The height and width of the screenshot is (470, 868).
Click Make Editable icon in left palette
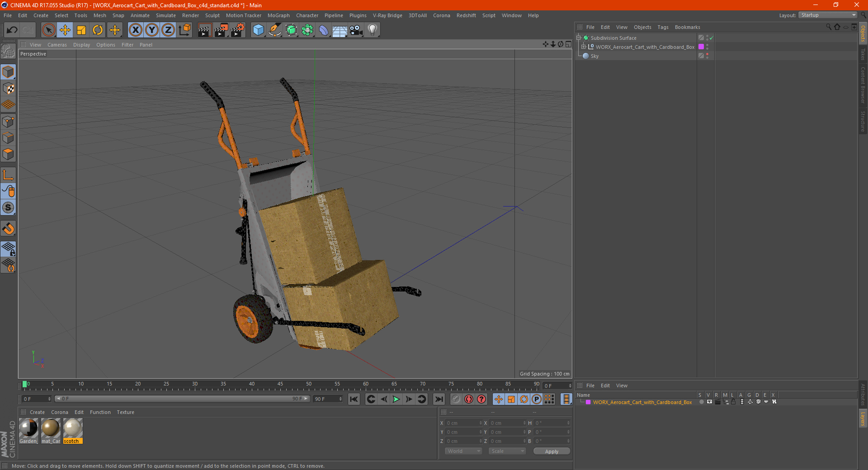coord(8,51)
